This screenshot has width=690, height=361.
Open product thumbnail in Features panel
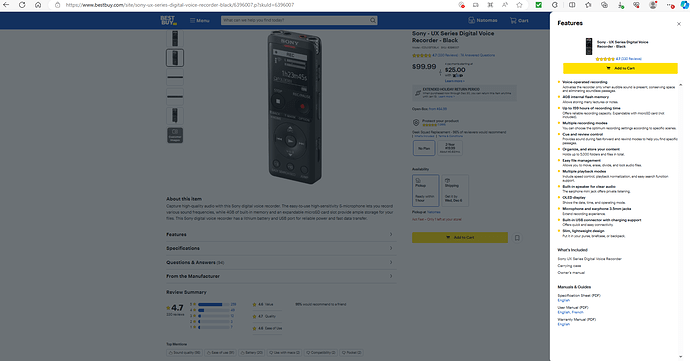pyautogui.click(x=589, y=46)
